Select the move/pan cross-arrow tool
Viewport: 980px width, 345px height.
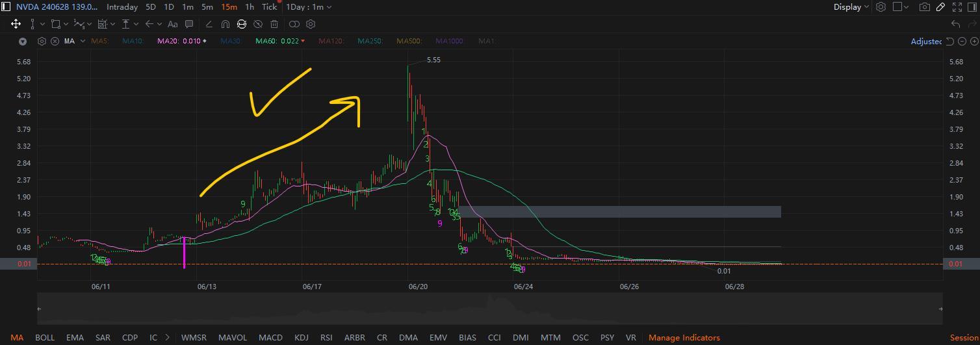click(16, 24)
